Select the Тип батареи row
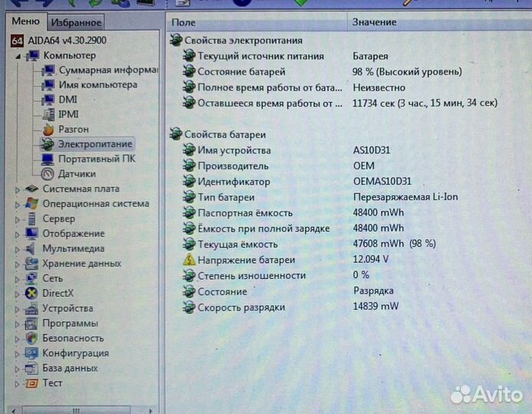Screen dimensions: 532x414 coord(320,197)
